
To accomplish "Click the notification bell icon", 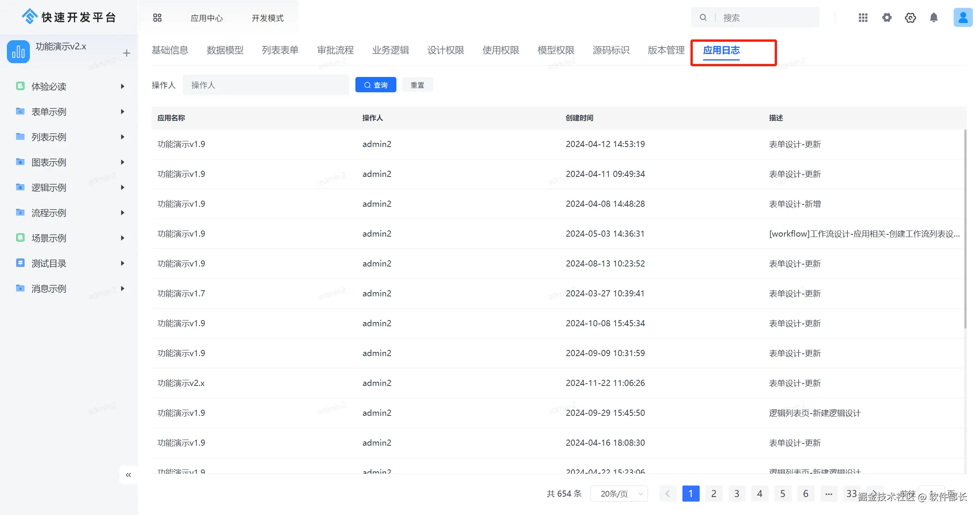I will [x=934, y=18].
